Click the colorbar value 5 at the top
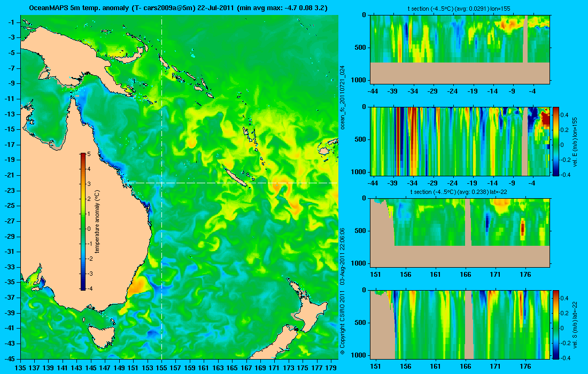This screenshot has height=374, width=588. pyautogui.click(x=89, y=154)
